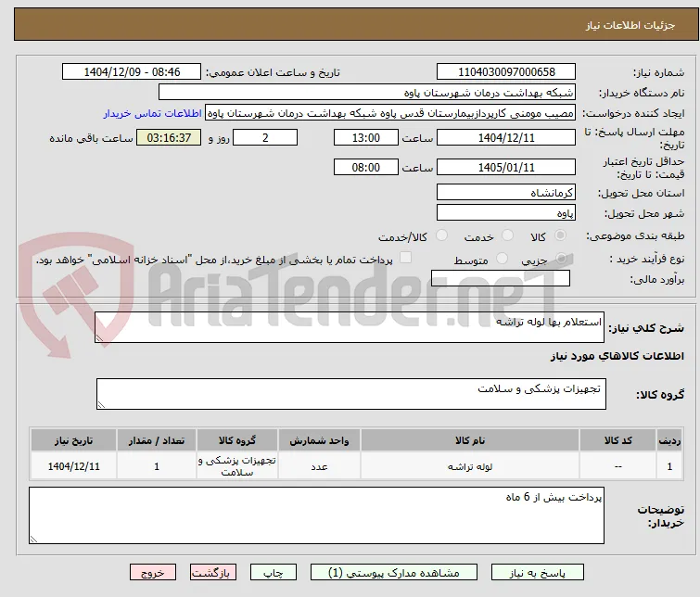Viewport: 700px width, 597px height.
Task: Click the عدد unit cell
Action: tap(319, 466)
